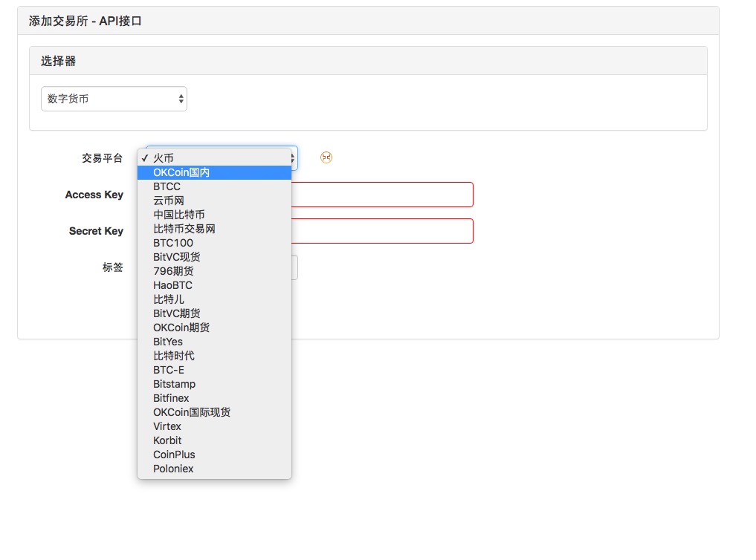Pick BitYes from the platform list
756x560 pixels.
pos(215,342)
